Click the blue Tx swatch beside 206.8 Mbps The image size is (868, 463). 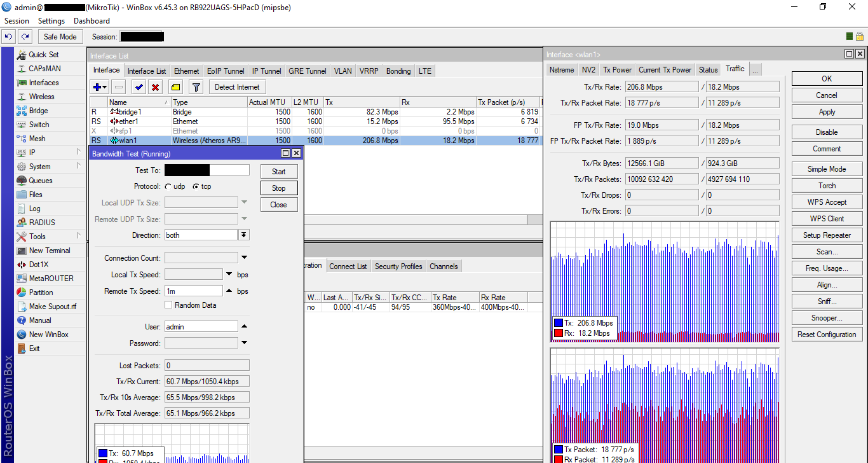(x=558, y=323)
